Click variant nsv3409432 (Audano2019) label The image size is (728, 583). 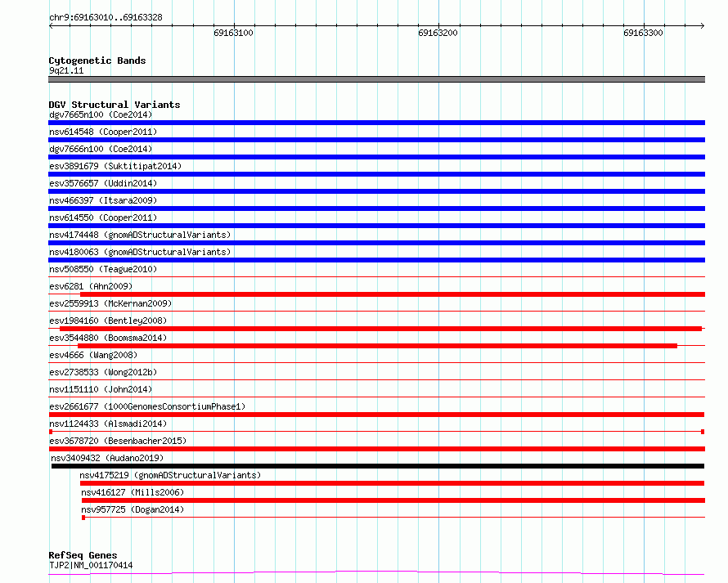[107, 458]
